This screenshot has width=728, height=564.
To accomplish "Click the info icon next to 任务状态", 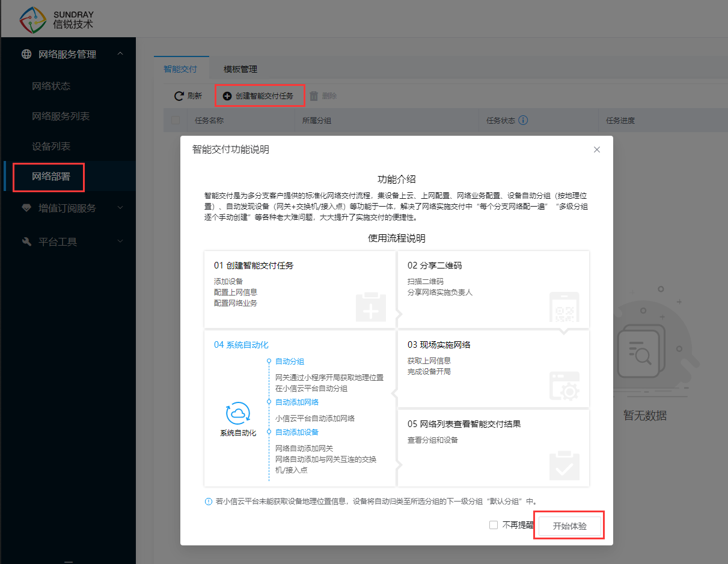I will click(x=523, y=120).
